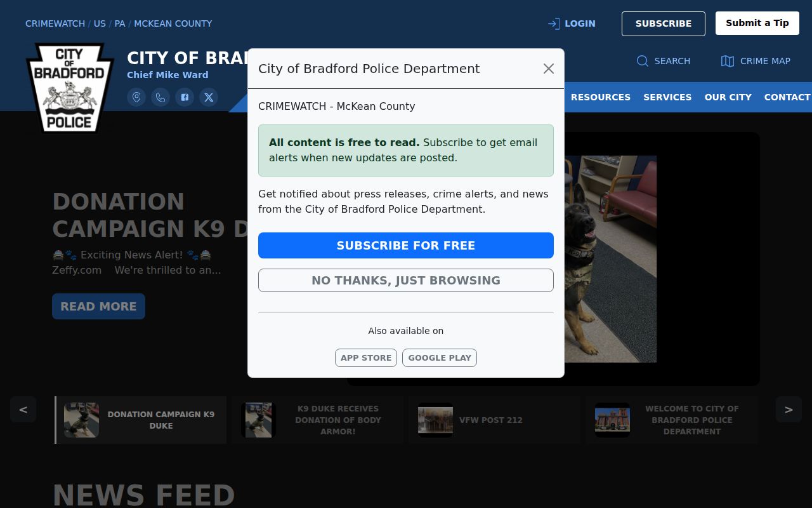The height and width of the screenshot is (508, 812).
Task: Click the location pin icon under Chief Mike Ward
Action: pos(136,97)
